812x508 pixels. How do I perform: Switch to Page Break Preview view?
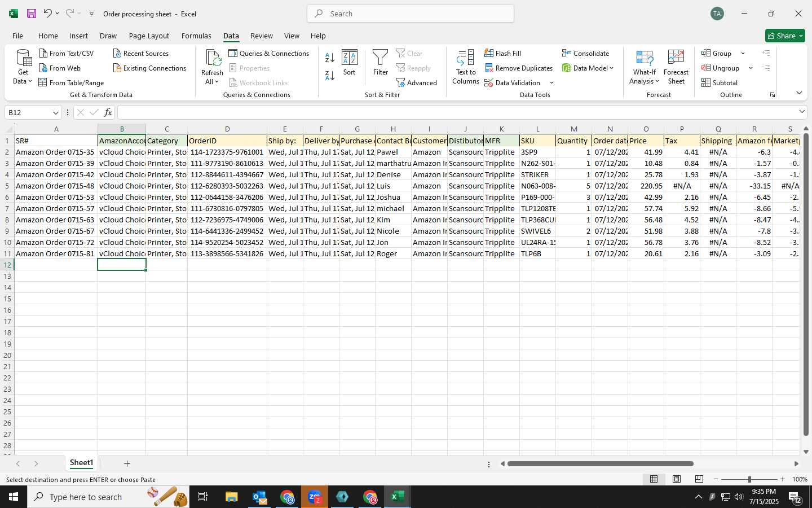[x=699, y=479]
